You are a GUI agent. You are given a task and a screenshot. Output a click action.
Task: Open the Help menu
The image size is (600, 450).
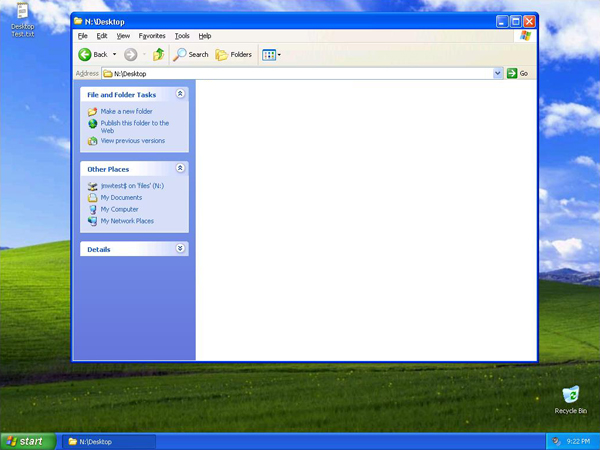[205, 36]
